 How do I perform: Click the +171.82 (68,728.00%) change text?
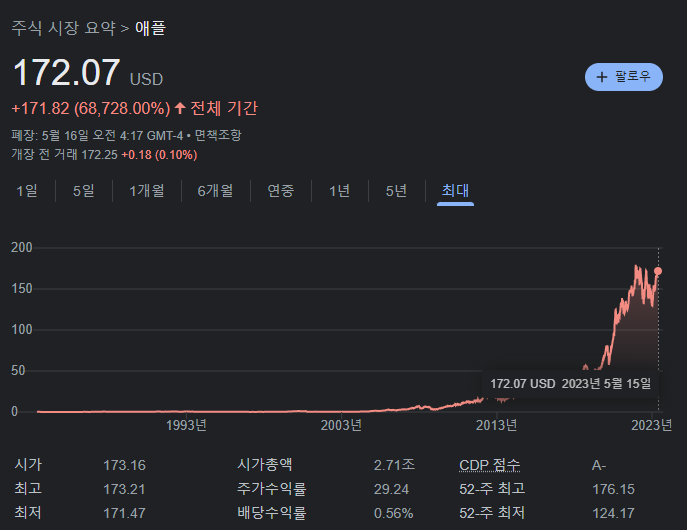pyautogui.click(x=91, y=108)
